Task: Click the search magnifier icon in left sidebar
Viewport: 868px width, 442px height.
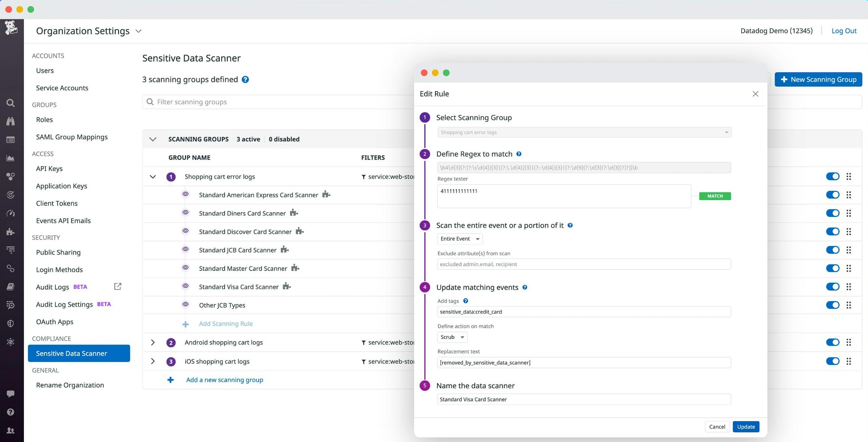Action: (x=10, y=103)
